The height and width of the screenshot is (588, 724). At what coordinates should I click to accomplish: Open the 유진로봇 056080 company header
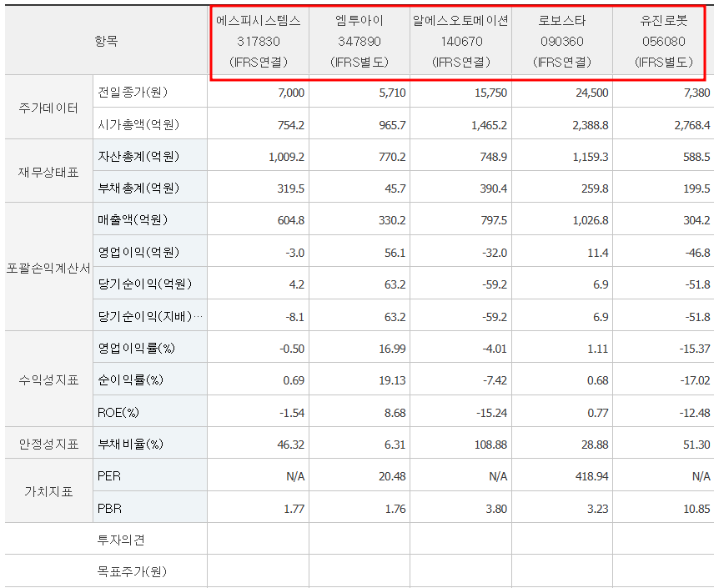pos(663,41)
